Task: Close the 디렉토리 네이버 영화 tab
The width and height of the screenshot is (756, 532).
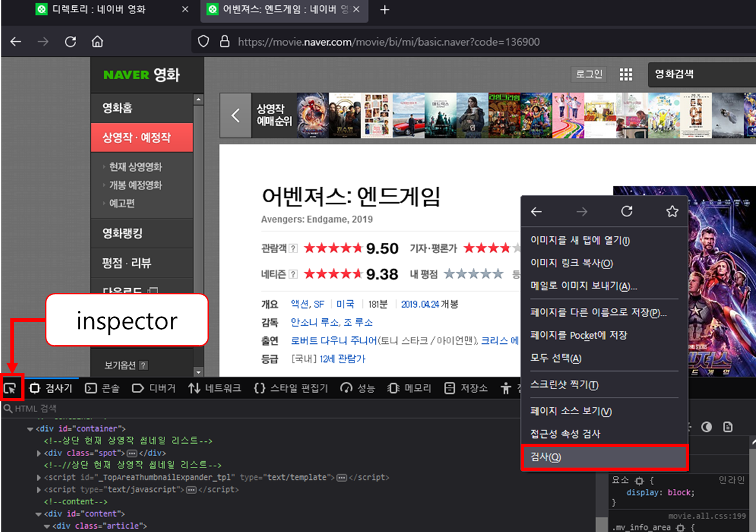Action: 185,9
